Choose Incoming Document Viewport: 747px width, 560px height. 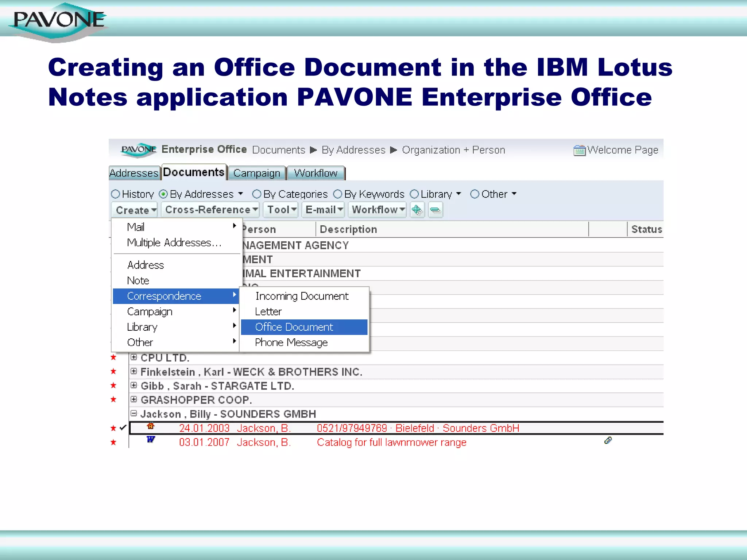304,296
